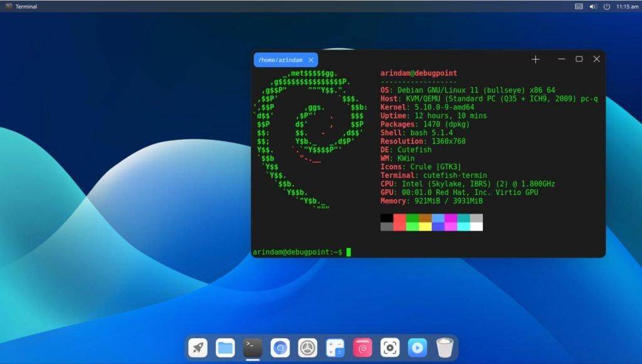The image size is (642, 364).
Task: Open the File Manager from the dock
Action: [225, 348]
